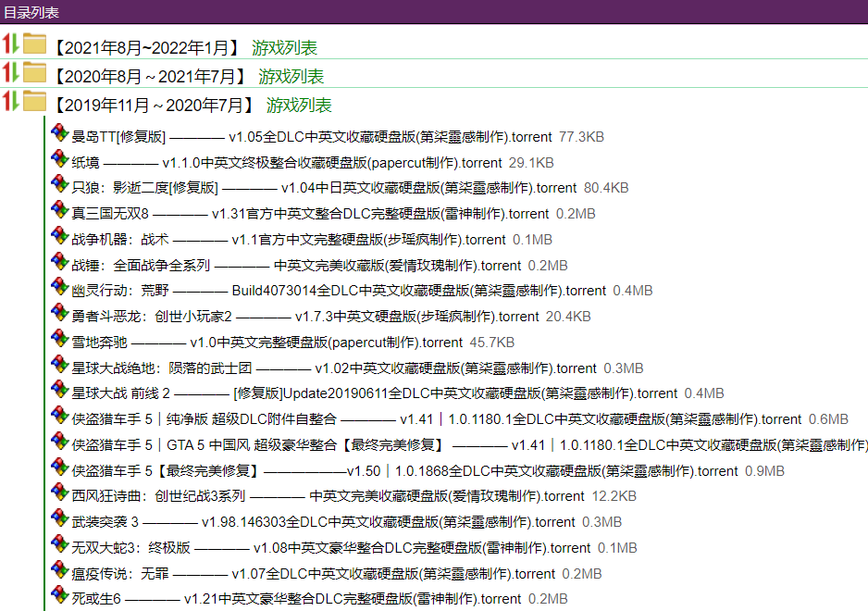This screenshot has width=868, height=611.
Task: Click torrent icon beside 西风狂诗曲
Action: (59, 493)
